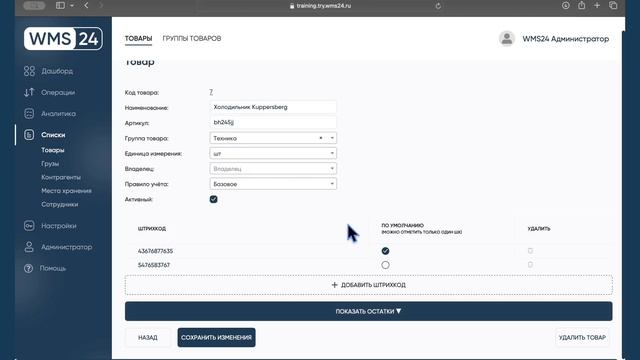
Task: Click the Удалить товар button
Action: [x=582, y=338]
